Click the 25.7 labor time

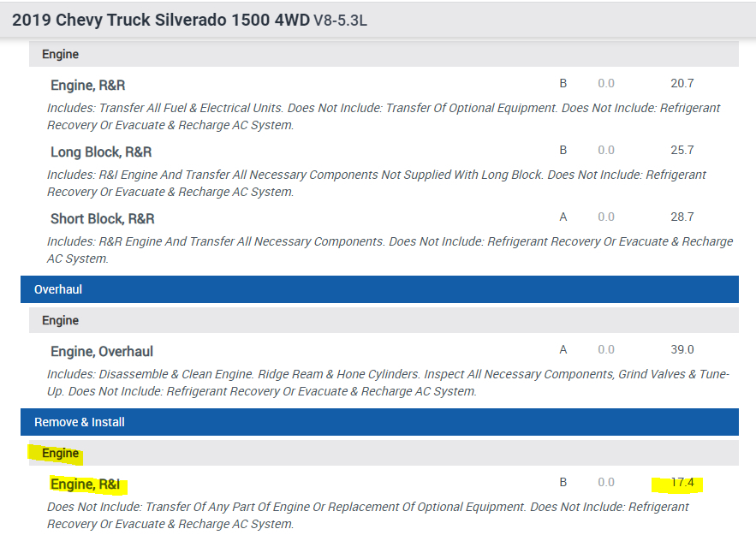(x=682, y=150)
